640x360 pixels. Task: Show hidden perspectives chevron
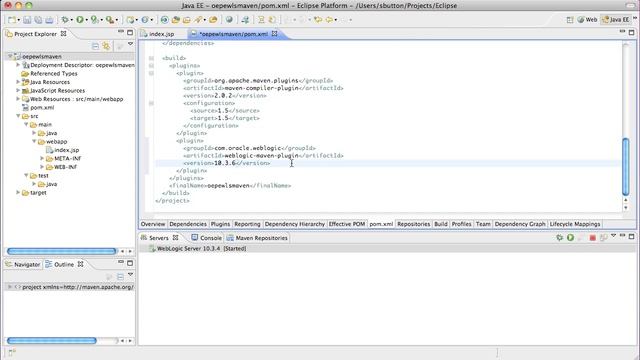[635, 18]
